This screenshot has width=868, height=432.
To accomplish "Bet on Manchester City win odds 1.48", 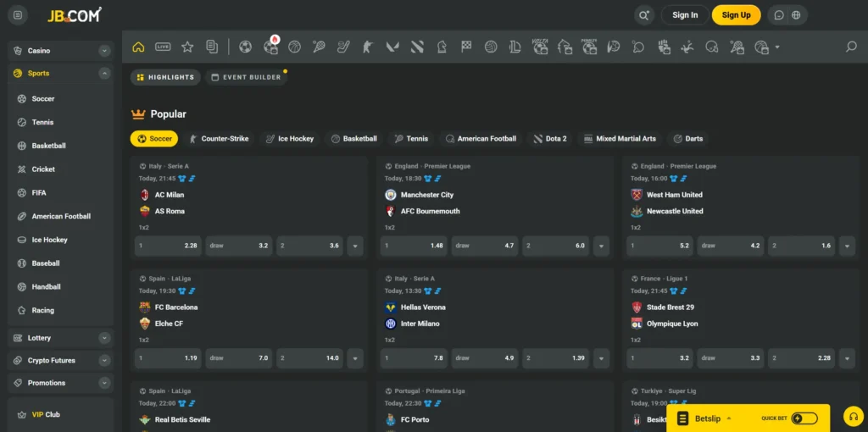I will [x=413, y=246].
